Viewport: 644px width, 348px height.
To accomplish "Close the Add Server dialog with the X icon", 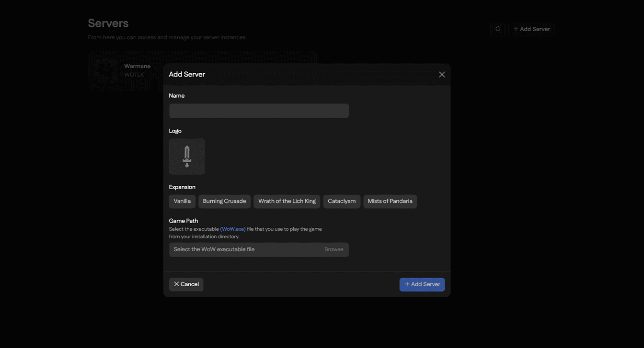I will click(x=441, y=74).
